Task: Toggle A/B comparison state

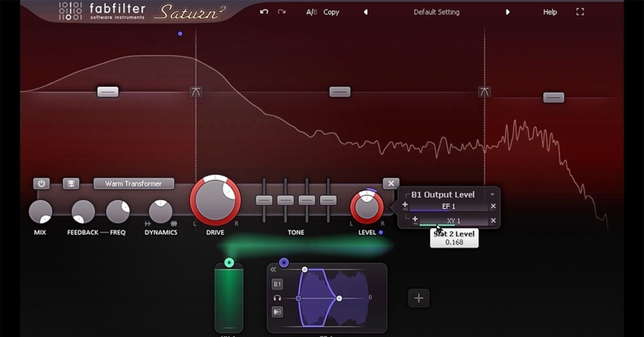Action: pos(312,12)
